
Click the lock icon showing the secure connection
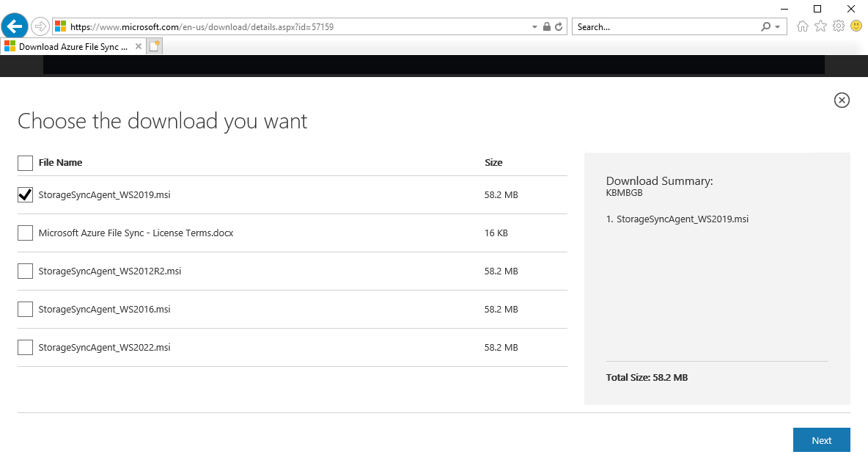(545, 26)
